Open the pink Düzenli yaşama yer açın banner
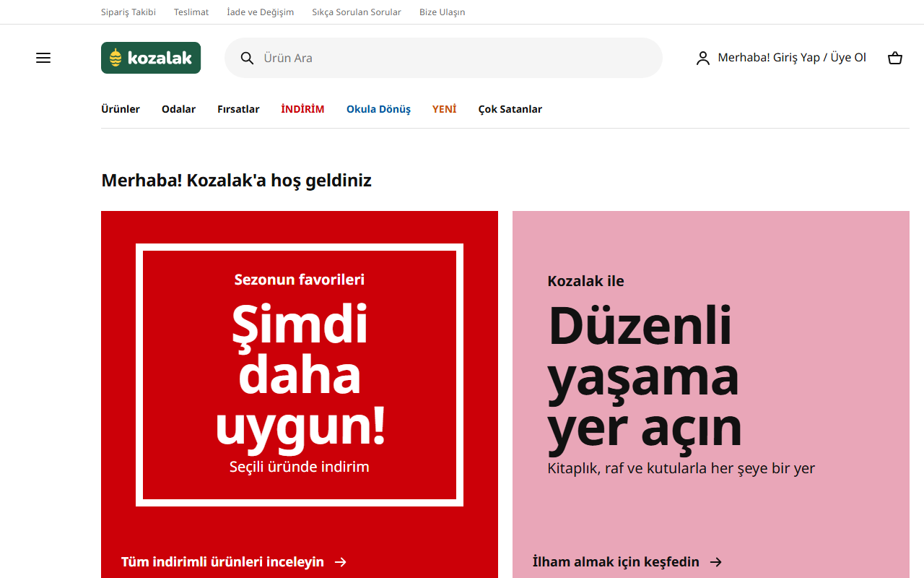The height and width of the screenshot is (578, 924). point(711,394)
